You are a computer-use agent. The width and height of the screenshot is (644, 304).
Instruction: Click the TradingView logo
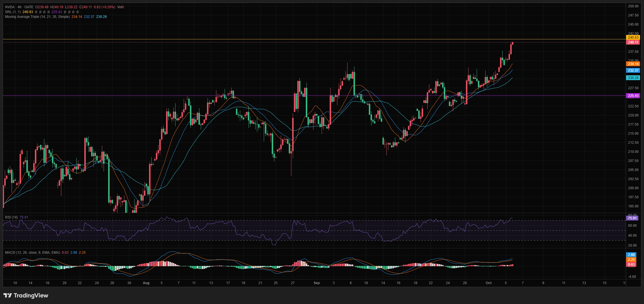coord(26,295)
